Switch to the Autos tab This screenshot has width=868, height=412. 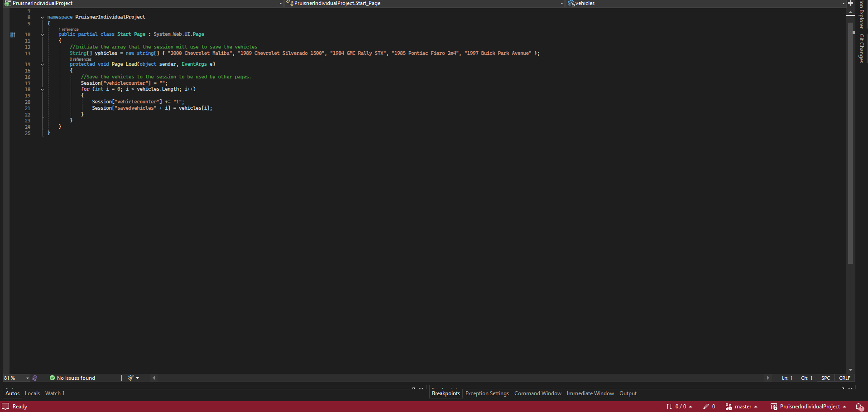tap(12, 393)
